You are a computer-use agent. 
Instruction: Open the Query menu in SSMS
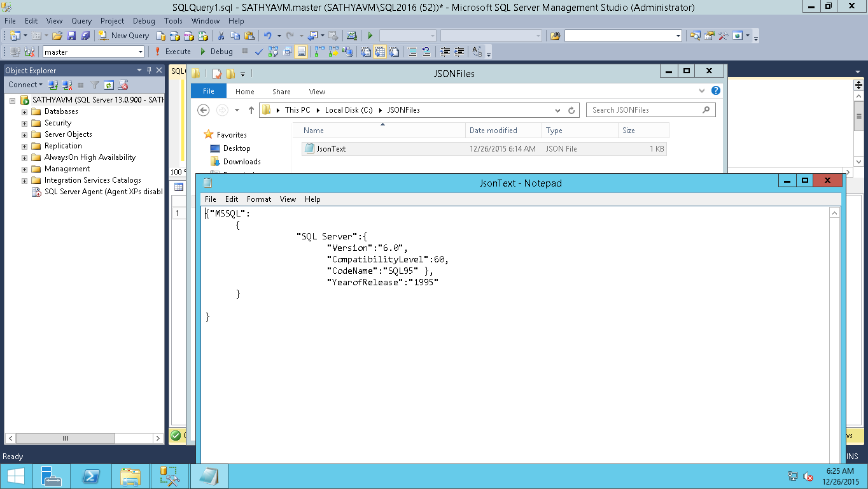pos(81,20)
